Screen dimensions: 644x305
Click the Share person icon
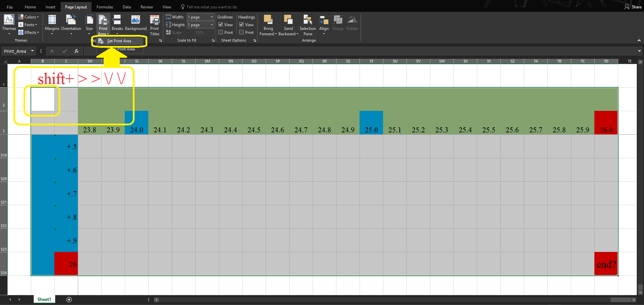pos(627,7)
